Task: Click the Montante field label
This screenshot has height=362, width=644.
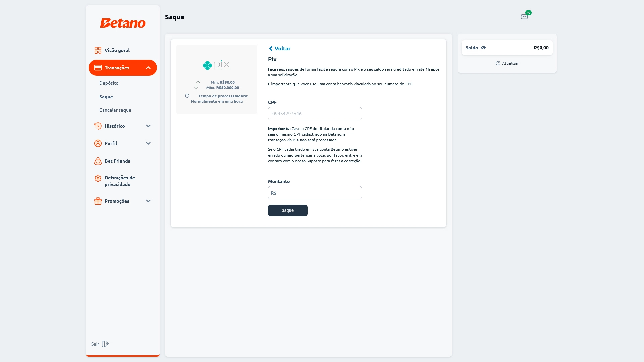Action: [x=279, y=181]
